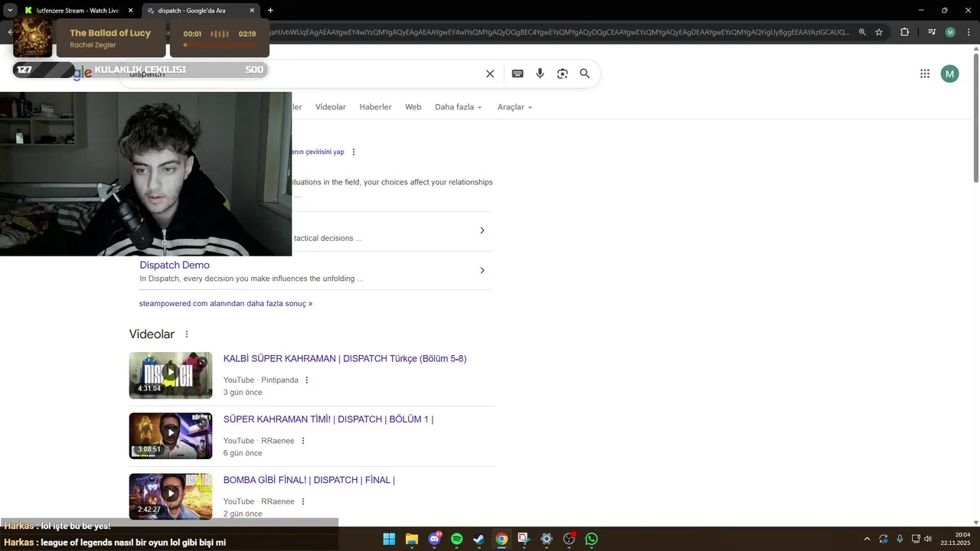The width and height of the screenshot is (980, 551).
Task: Click the tray microphone icon
Action: coord(900,539)
